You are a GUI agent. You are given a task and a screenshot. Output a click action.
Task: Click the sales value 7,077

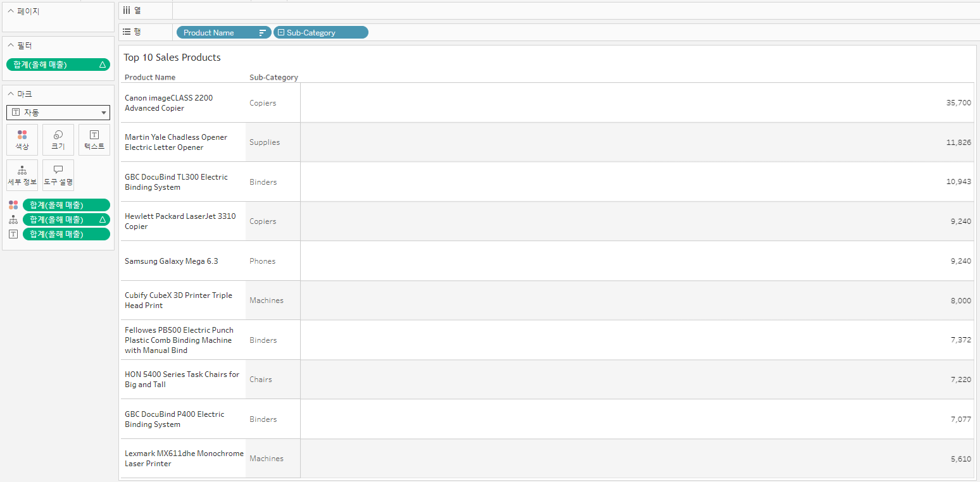tap(961, 419)
